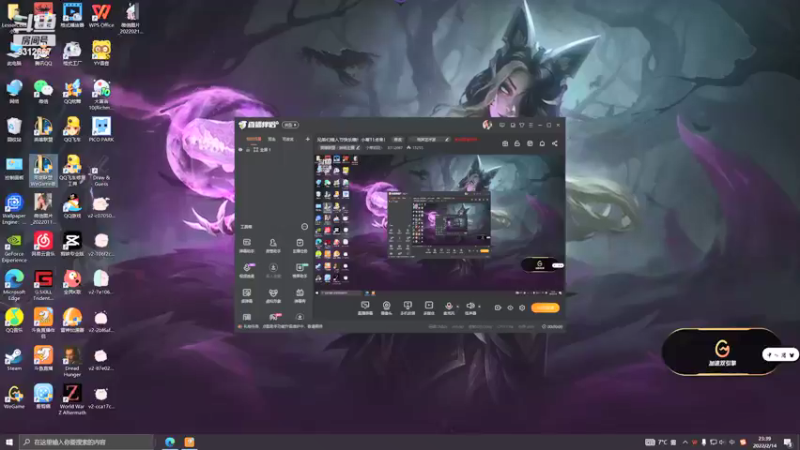Click the microphone icon in the streaming toolbar
The image size is (800, 450).
(448, 306)
